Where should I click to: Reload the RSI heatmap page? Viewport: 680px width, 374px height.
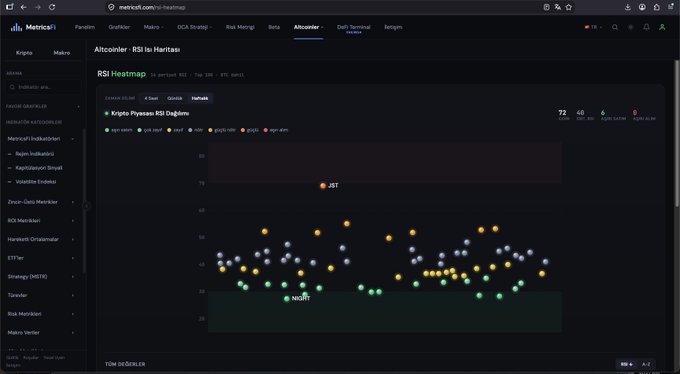coord(52,7)
